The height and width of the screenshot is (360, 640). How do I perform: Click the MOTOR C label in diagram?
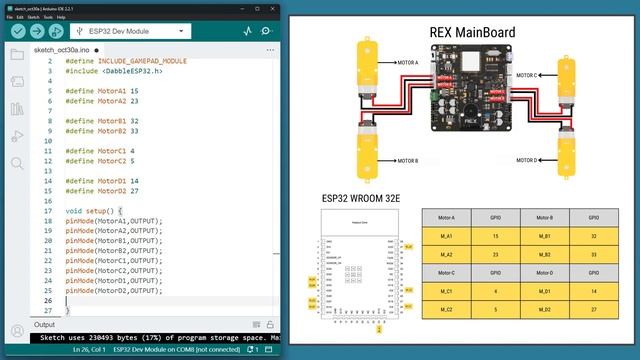pyautogui.click(x=527, y=75)
